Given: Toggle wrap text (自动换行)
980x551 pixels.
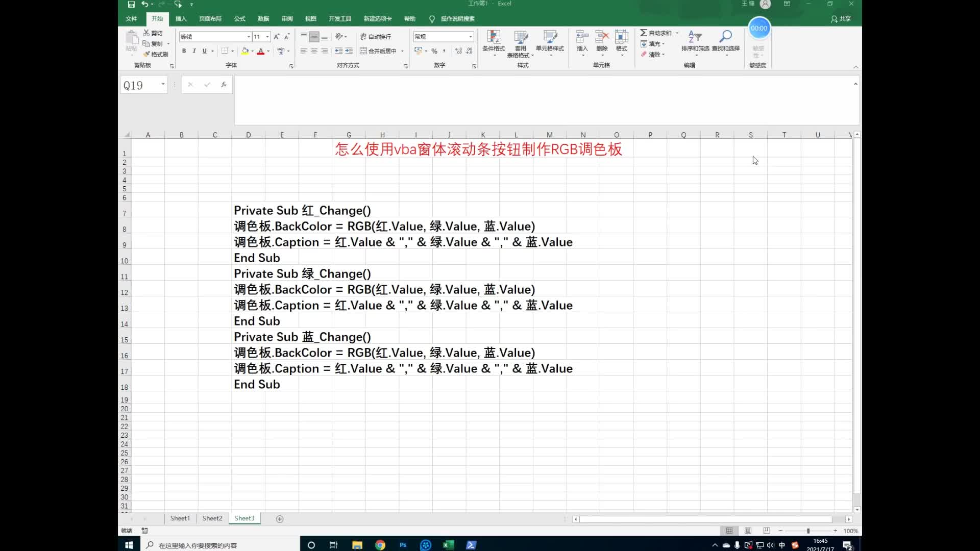Looking at the screenshot, I should point(376,37).
